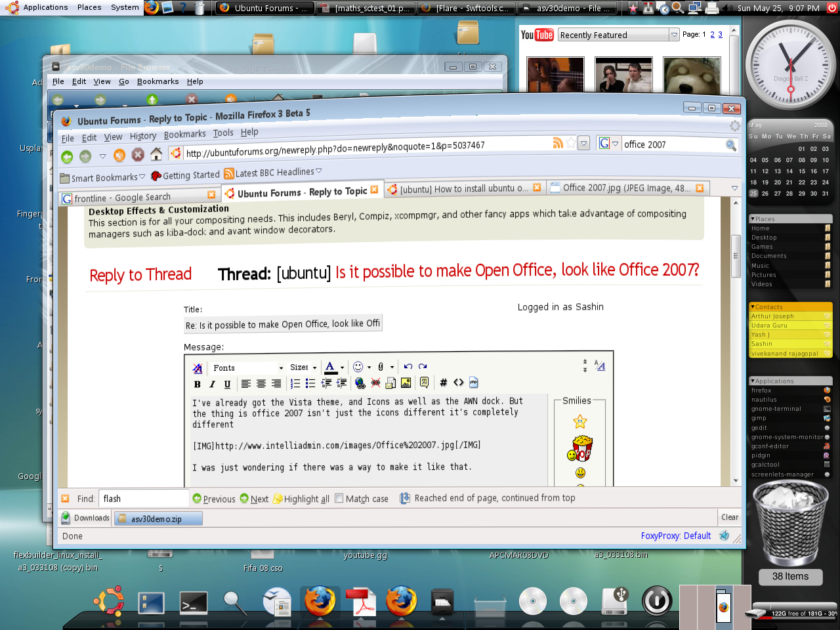This screenshot has width=840, height=630.
Task: Open the first YouTube video thumbnail
Action: (x=555, y=74)
